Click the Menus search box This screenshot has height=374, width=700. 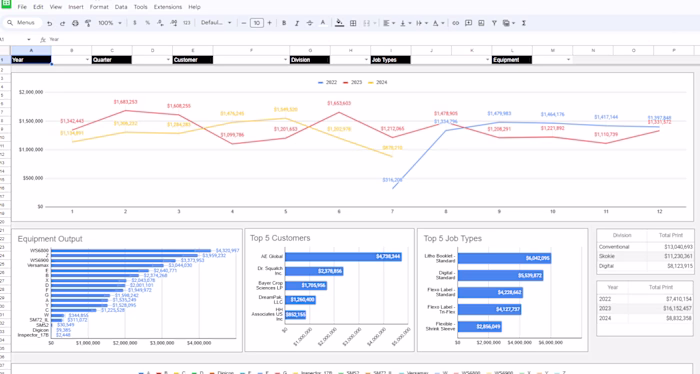point(22,23)
